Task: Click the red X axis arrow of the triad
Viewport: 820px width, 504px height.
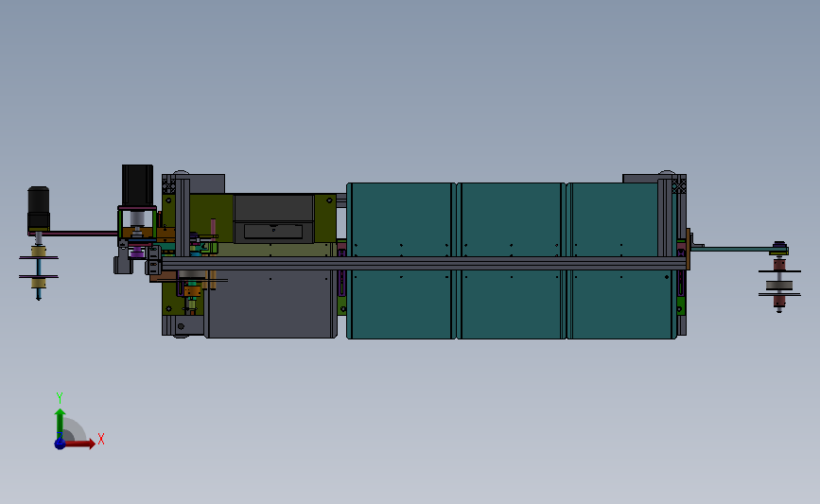Action: 79,443
